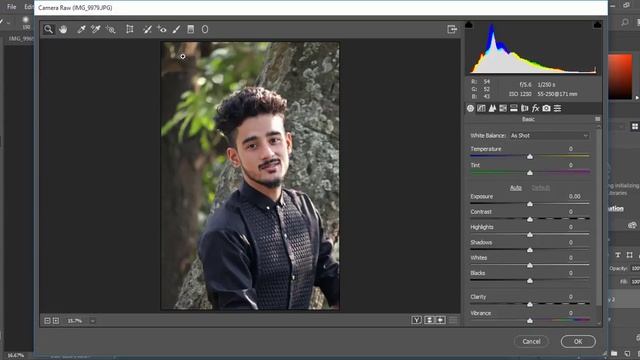This screenshot has height=360, width=640.
Task: Select the Type tool icon in Photoshop panel
Action: 618,255
